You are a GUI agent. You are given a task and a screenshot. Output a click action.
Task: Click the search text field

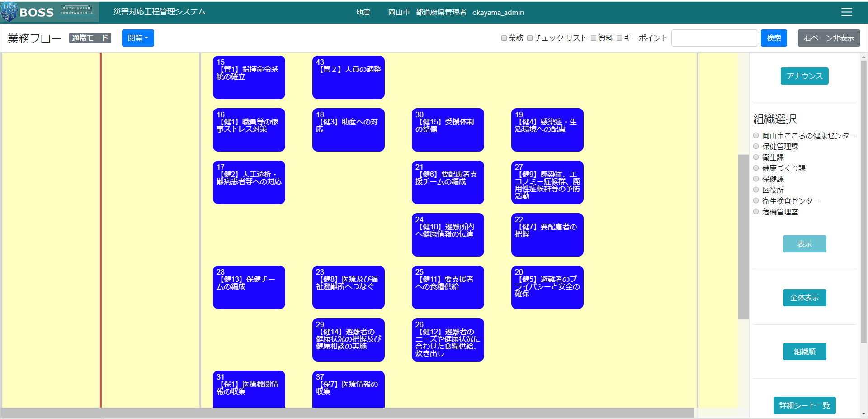(x=714, y=38)
